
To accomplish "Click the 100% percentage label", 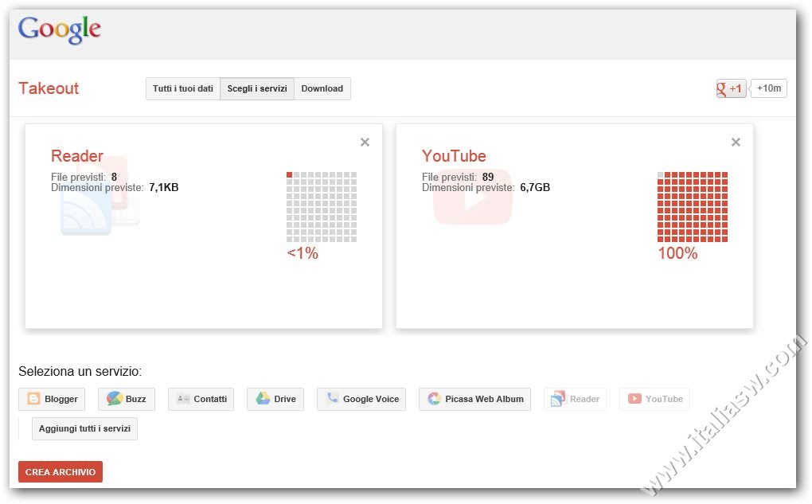I will (677, 253).
